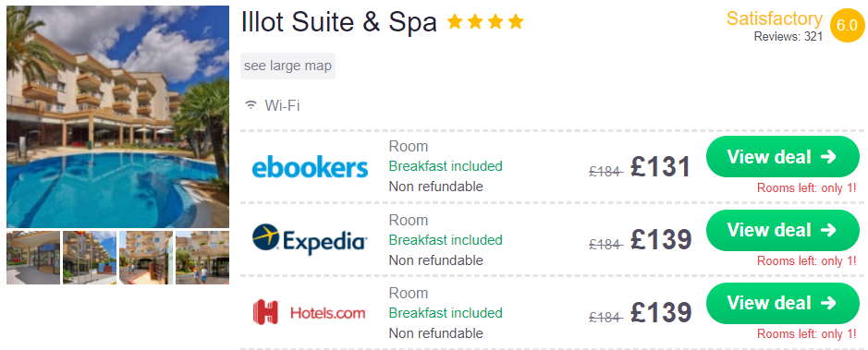
Task: Open the Hotels.com View deal button
Action: coord(782,303)
